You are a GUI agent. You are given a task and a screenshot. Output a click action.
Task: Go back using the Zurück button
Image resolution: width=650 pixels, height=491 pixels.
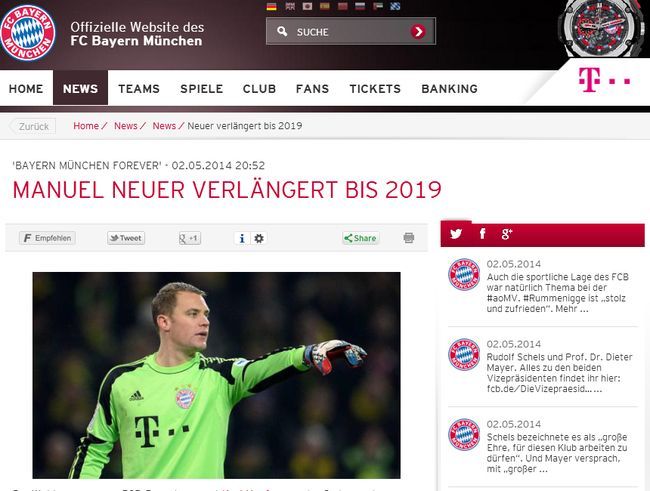(33, 126)
